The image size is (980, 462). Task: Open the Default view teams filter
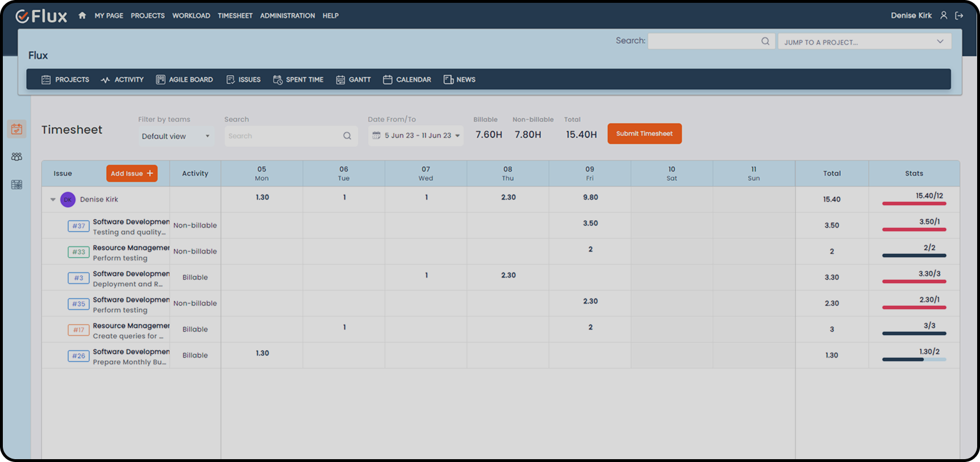tap(176, 136)
